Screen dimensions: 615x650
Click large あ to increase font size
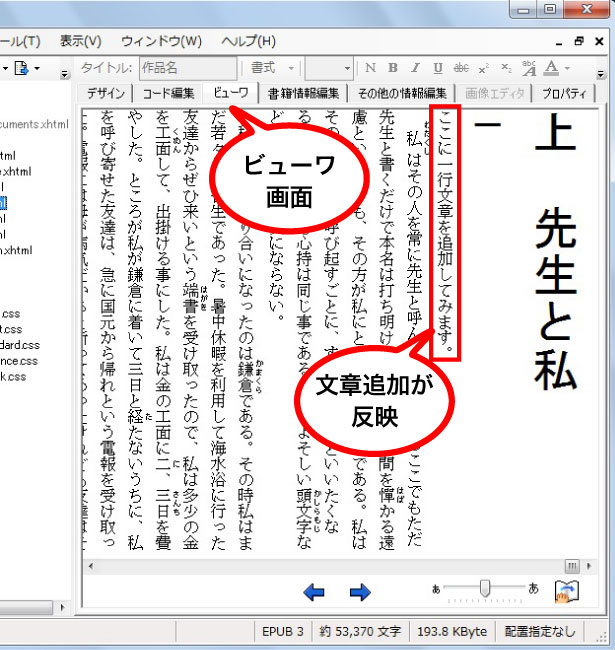tap(533, 588)
